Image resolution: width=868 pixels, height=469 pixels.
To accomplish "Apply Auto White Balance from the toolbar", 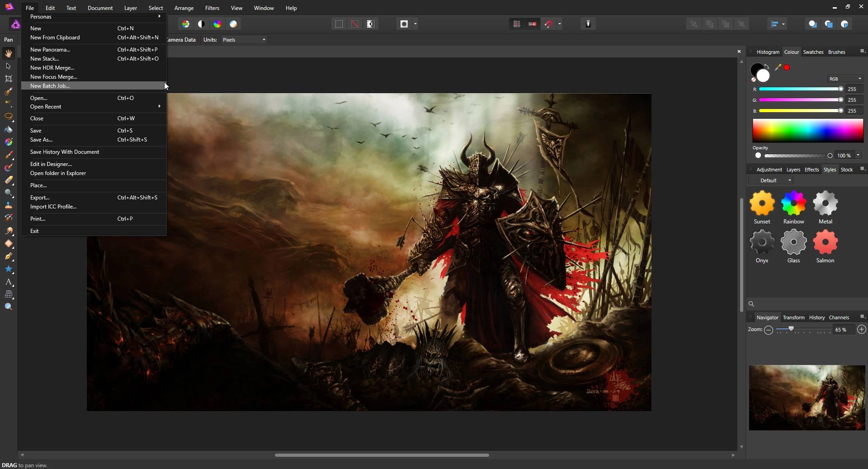I will point(233,24).
